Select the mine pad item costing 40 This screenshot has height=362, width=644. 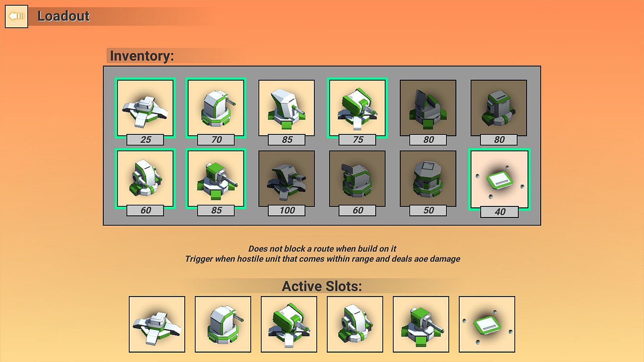[500, 179]
